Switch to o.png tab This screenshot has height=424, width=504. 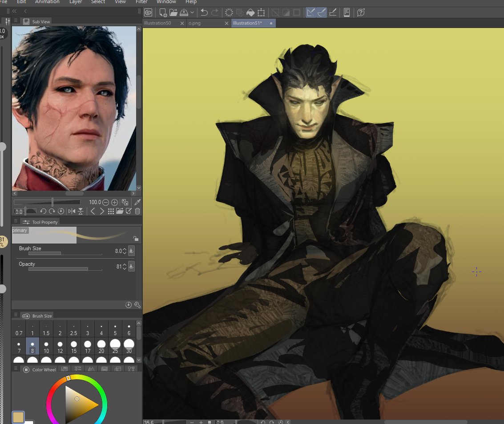pos(194,23)
